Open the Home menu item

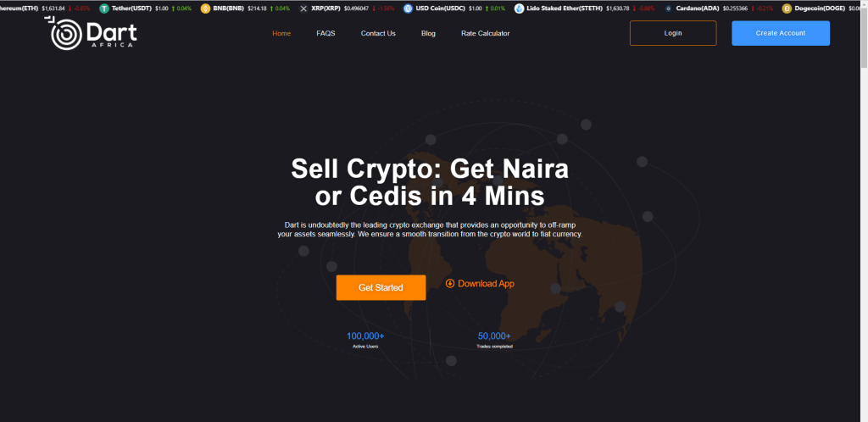coord(281,33)
